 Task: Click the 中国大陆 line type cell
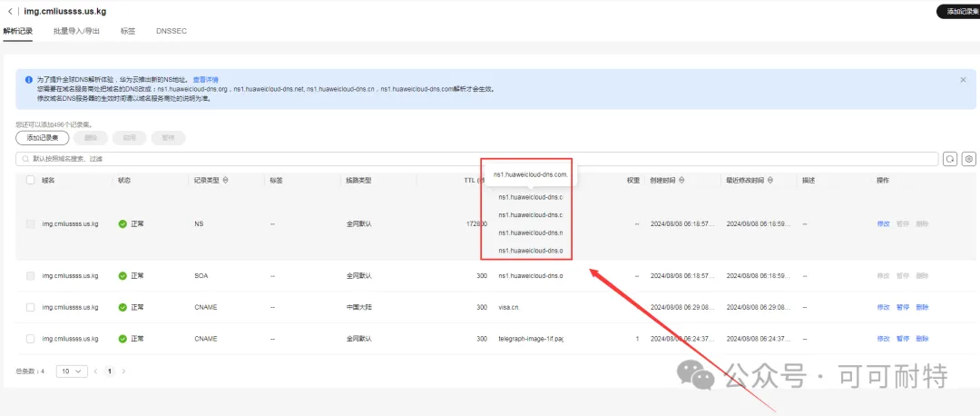click(x=359, y=307)
